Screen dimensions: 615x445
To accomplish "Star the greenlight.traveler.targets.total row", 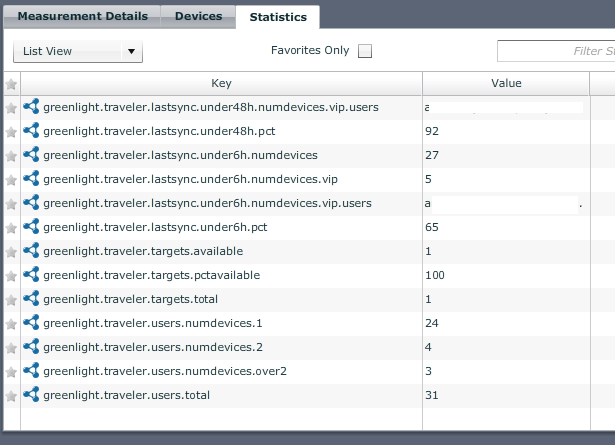I will pyautogui.click(x=11, y=300).
